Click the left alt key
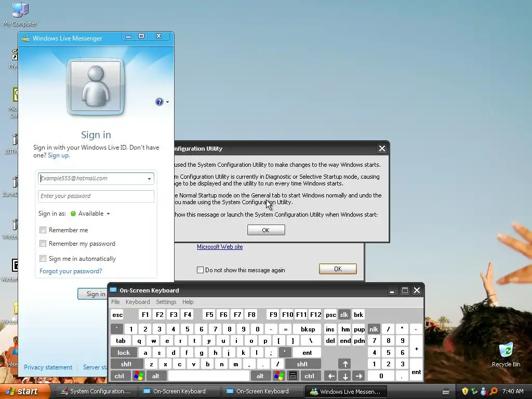The height and width of the screenshot is (399, 532). tap(156, 376)
